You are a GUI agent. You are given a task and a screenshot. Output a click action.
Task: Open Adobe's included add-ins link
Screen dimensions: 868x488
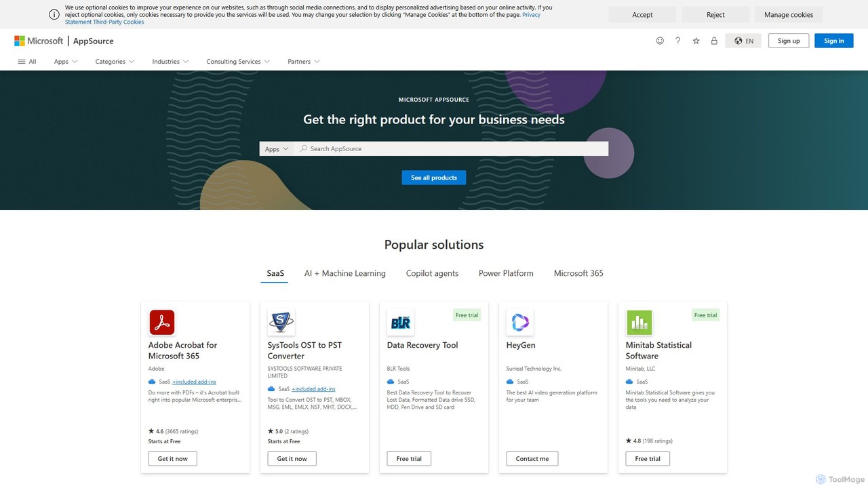[194, 382]
